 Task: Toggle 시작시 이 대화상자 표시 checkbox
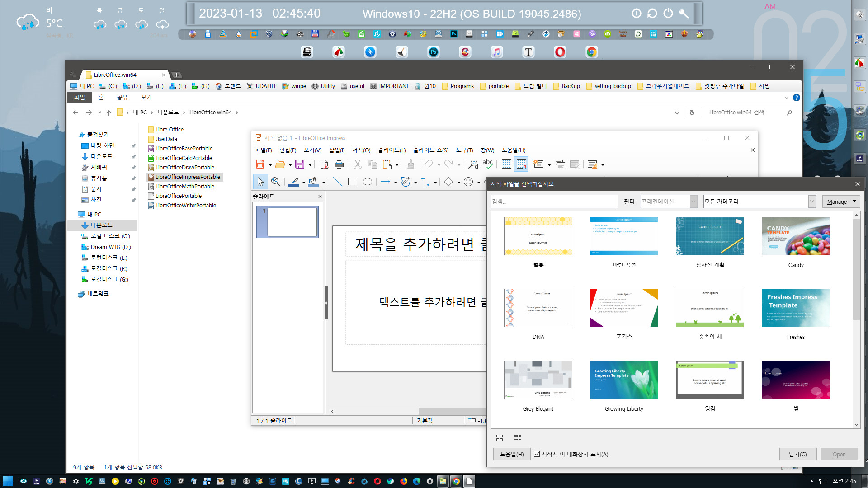(537, 454)
